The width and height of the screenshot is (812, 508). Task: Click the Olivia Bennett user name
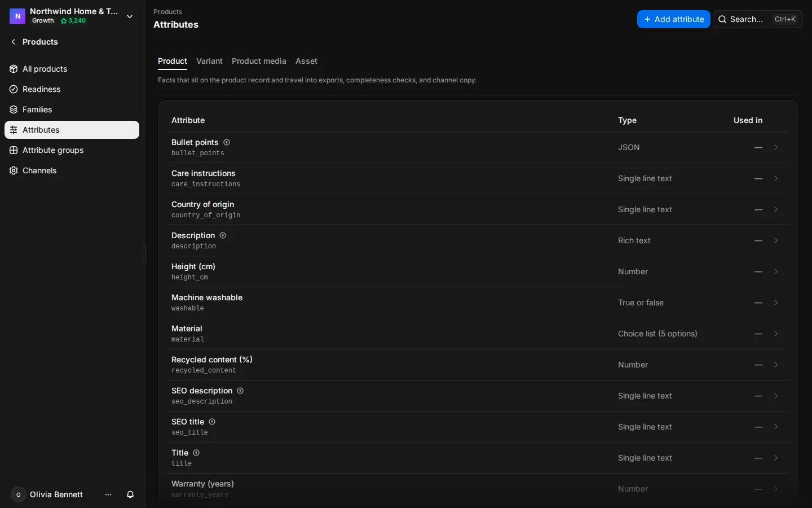tap(56, 494)
